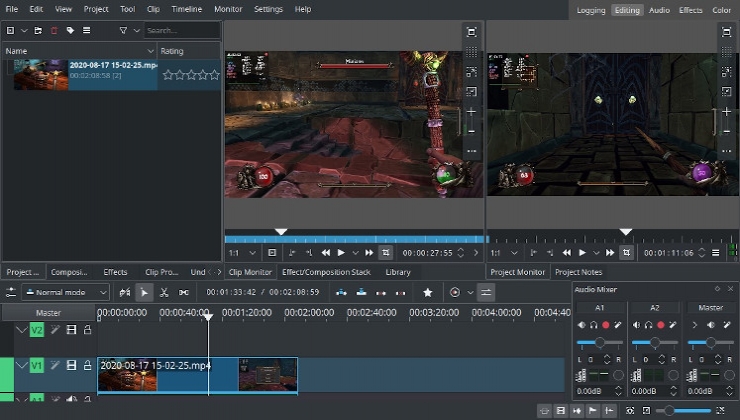
Task: Open the Monitor menu
Action: coord(228,9)
